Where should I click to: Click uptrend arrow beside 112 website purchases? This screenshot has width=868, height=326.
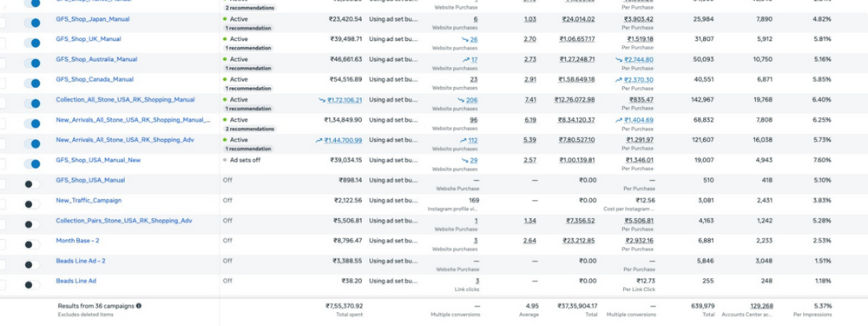[464, 141]
